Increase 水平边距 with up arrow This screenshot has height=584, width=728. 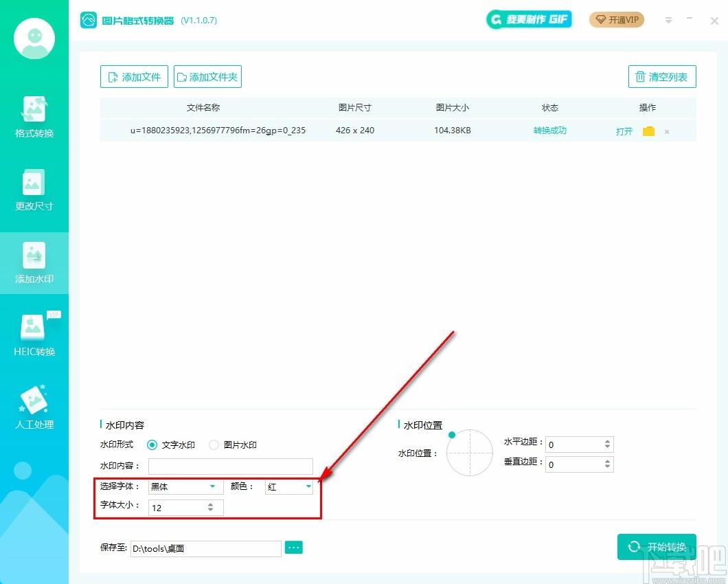pyautogui.click(x=607, y=441)
